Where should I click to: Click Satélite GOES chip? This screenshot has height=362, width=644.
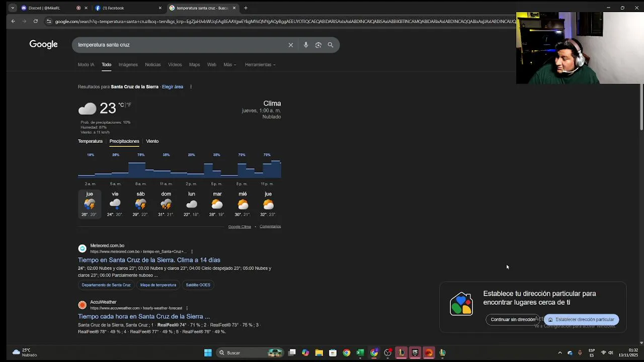(198, 285)
